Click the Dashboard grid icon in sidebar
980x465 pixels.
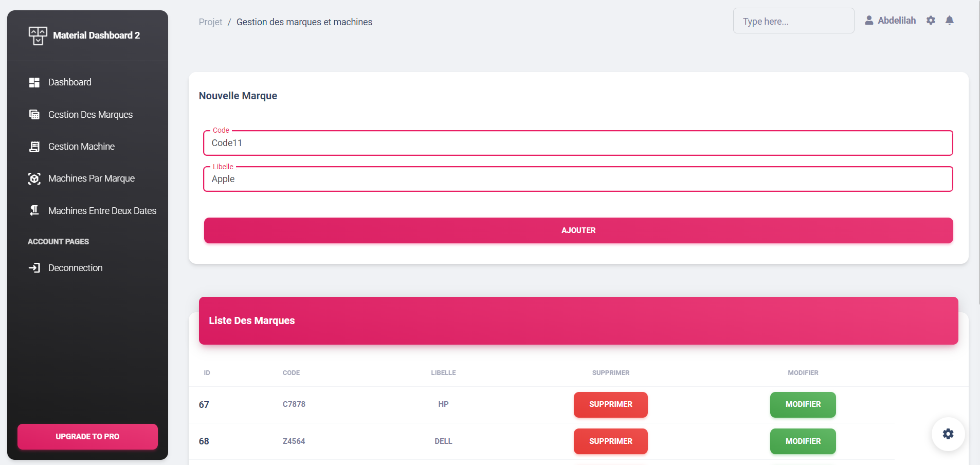click(x=34, y=82)
